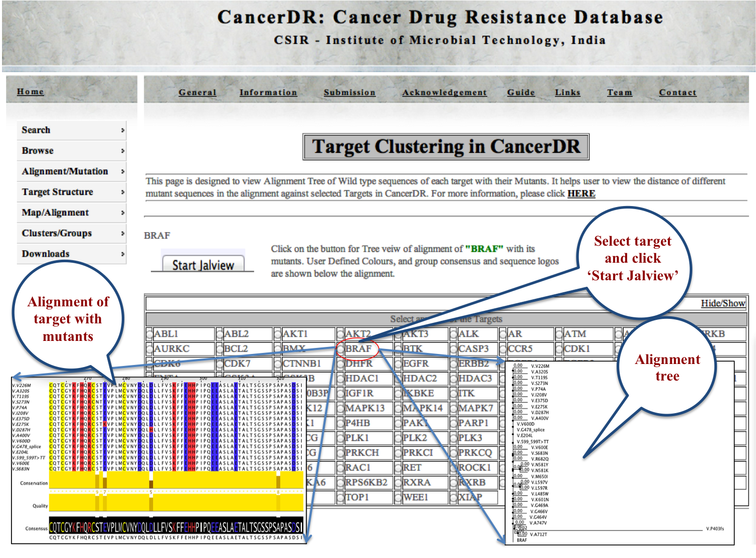Open the HERE more information link
Screen dimensions: 756x558
pyautogui.click(x=581, y=194)
